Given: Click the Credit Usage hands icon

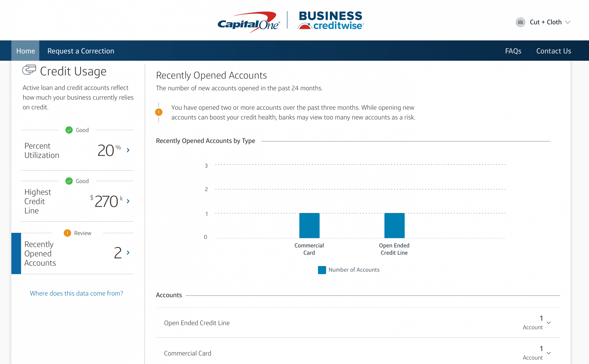Looking at the screenshot, I should pos(29,71).
